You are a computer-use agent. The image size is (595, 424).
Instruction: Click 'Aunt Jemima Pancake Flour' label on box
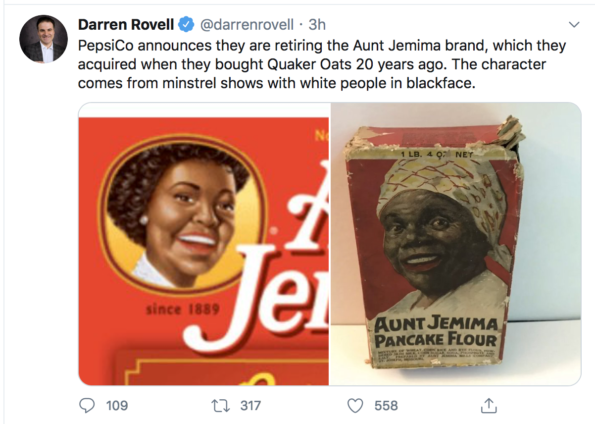click(436, 331)
